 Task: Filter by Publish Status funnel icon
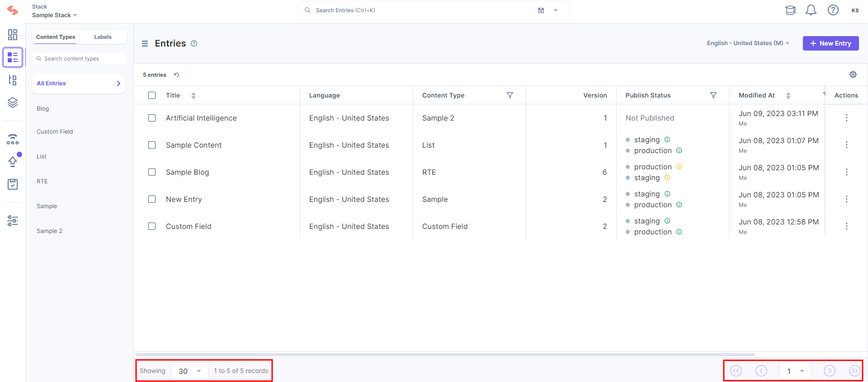(x=713, y=95)
